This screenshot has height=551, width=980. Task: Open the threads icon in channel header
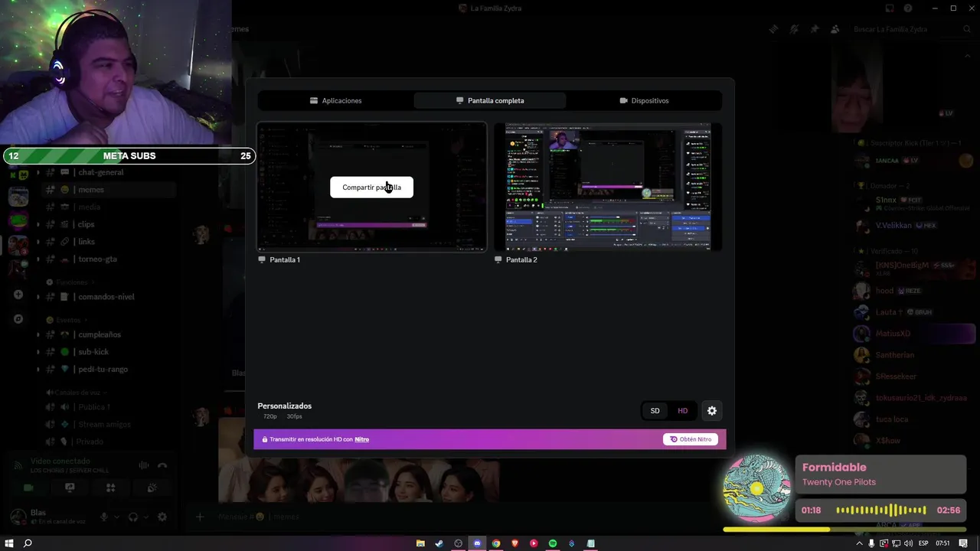tap(773, 29)
